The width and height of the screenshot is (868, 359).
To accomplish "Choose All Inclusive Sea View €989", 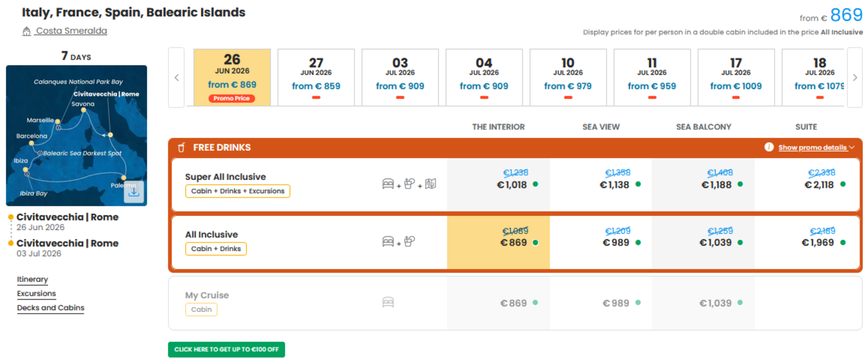I will tap(601, 243).
